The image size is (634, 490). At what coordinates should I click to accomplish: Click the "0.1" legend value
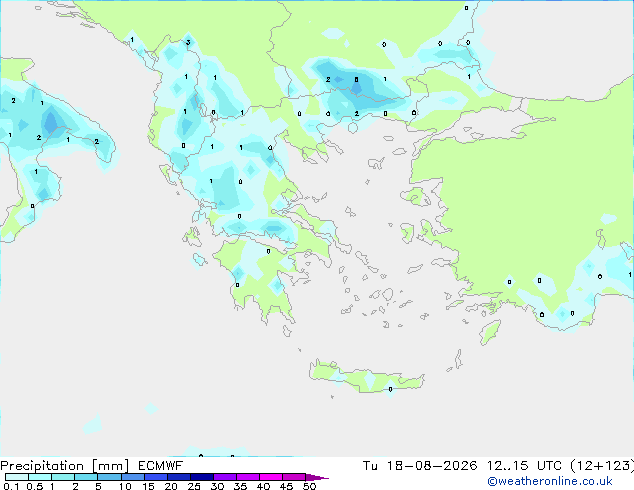(11, 486)
